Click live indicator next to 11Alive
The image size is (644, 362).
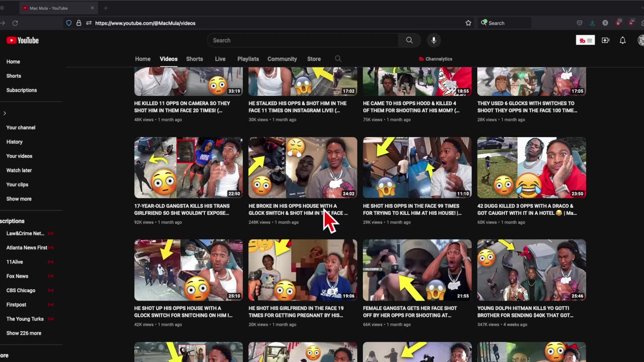pyautogui.click(x=51, y=262)
